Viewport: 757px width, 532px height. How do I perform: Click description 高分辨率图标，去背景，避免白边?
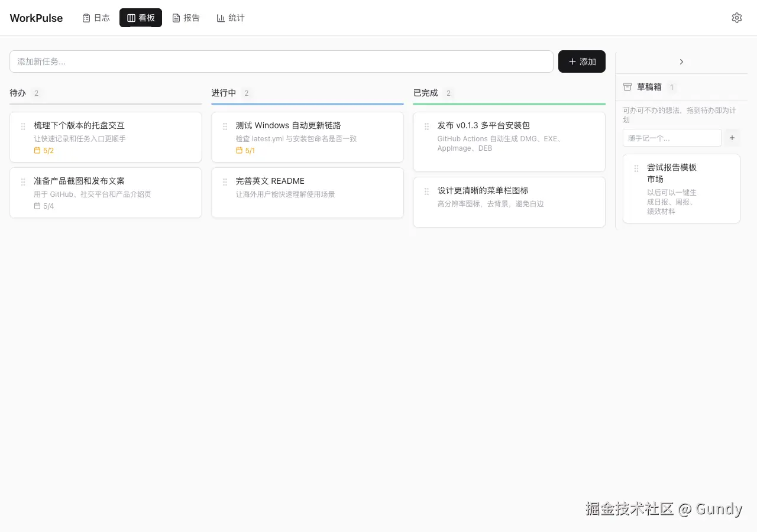[x=490, y=204]
